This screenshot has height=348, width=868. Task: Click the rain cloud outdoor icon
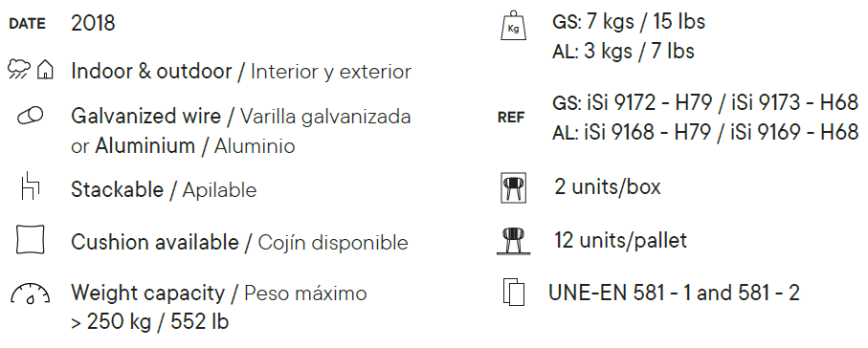[19, 70]
